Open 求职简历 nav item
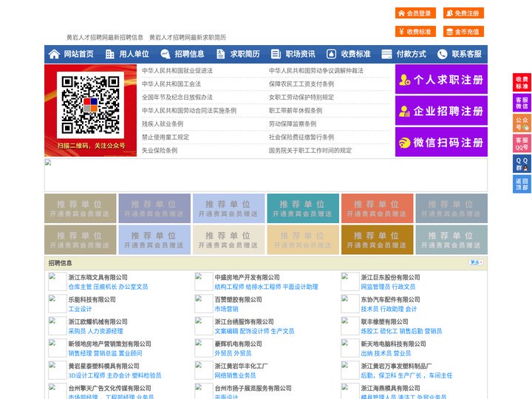 [245, 54]
